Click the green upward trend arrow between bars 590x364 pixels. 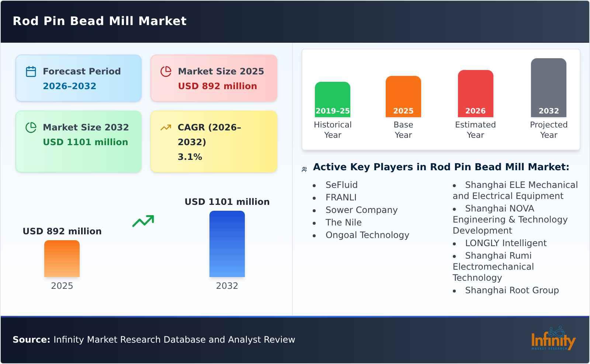coord(143,221)
